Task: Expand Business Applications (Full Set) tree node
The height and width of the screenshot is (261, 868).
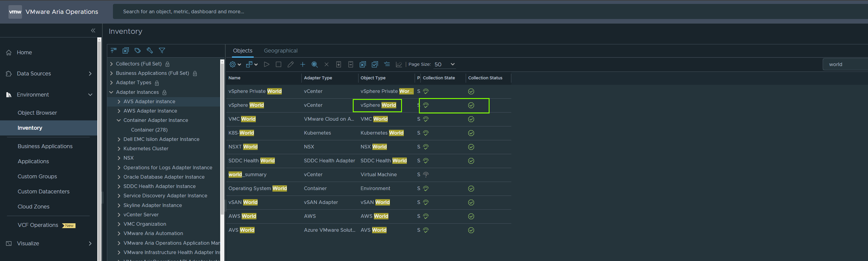Action: tap(111, 73)
